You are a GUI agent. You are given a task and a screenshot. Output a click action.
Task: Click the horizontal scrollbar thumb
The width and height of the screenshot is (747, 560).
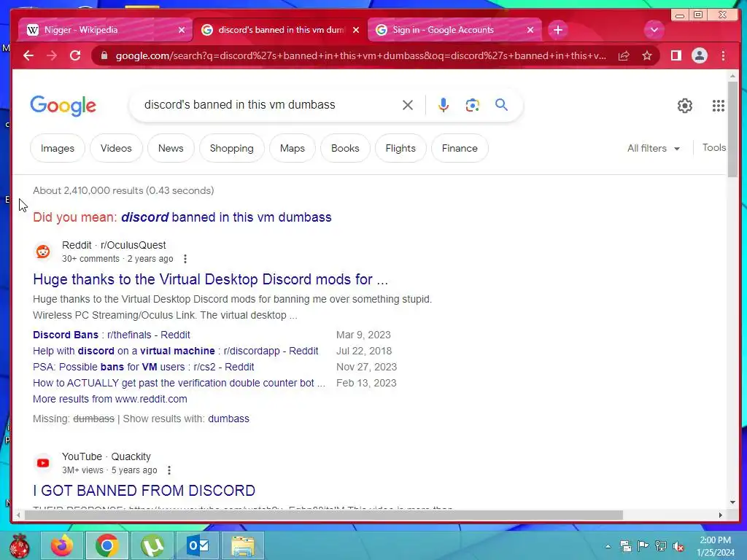point(323,516)
